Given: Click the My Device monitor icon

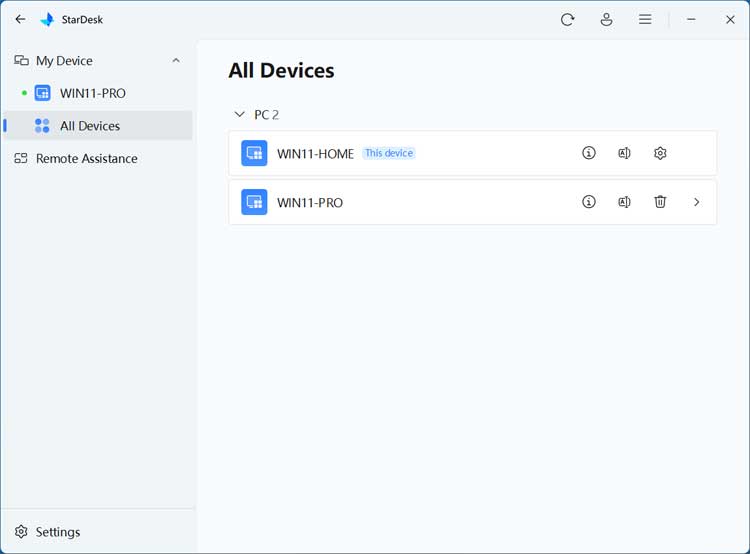Looking at the screenshot, I should coord(21,60).
